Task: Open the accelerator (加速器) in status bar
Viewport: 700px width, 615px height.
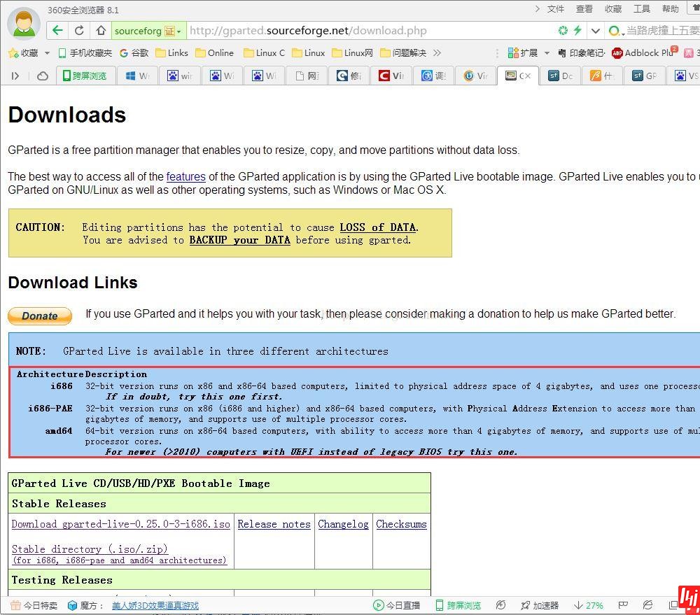Action: tap(539, 605)
